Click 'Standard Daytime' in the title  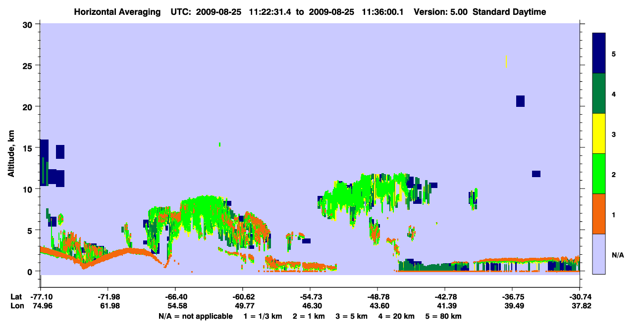tap(509, 12)
